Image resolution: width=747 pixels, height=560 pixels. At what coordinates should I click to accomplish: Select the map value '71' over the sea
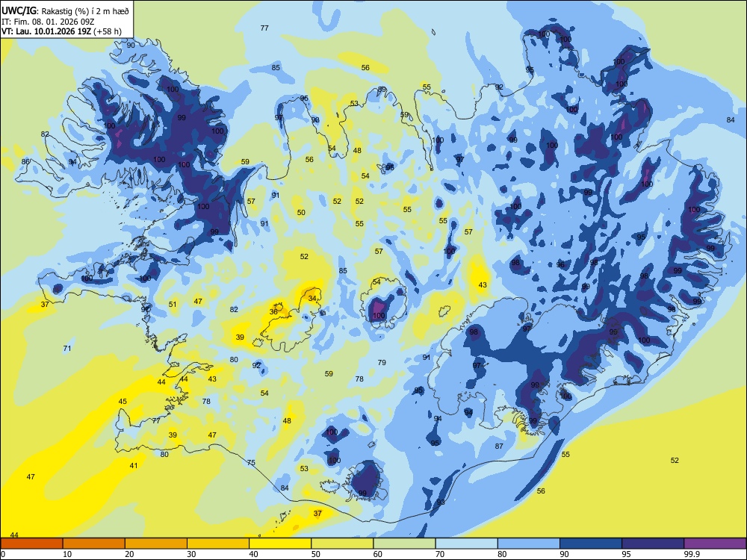67,349
